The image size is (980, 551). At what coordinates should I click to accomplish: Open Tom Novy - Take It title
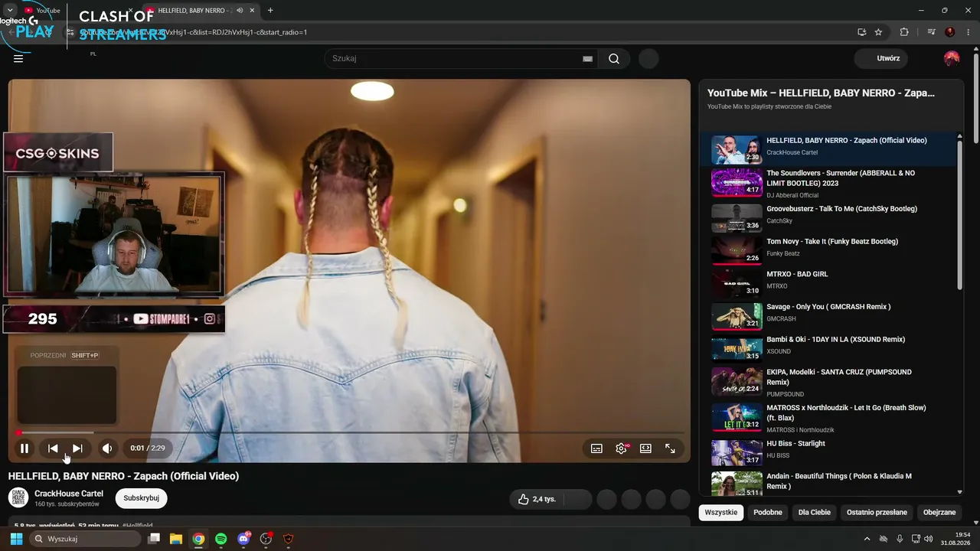(832, 241)
